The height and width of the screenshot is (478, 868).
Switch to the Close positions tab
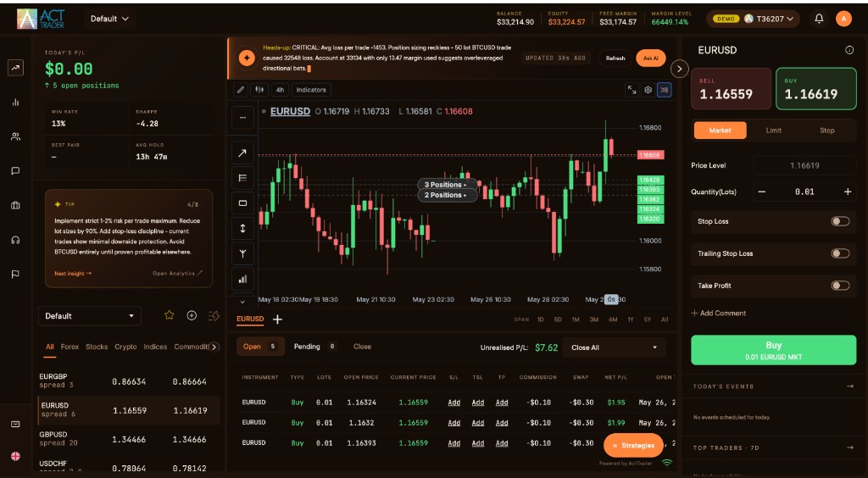point(362,347)
